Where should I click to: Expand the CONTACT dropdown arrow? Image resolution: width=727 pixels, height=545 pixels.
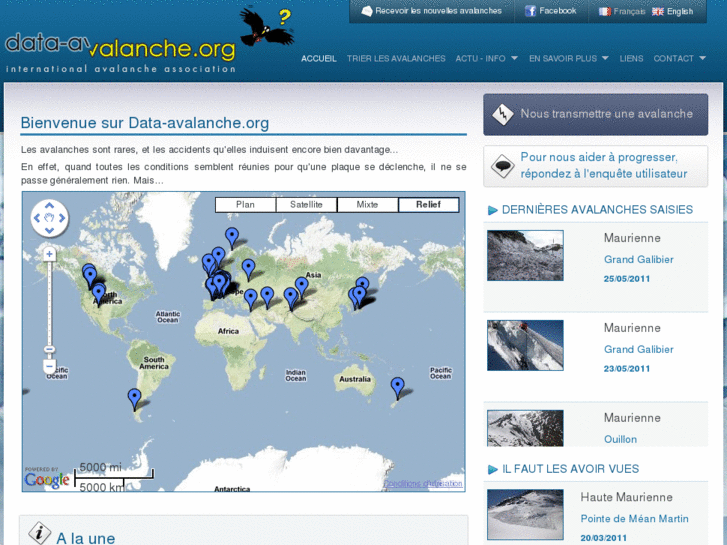tap(702, 58)
